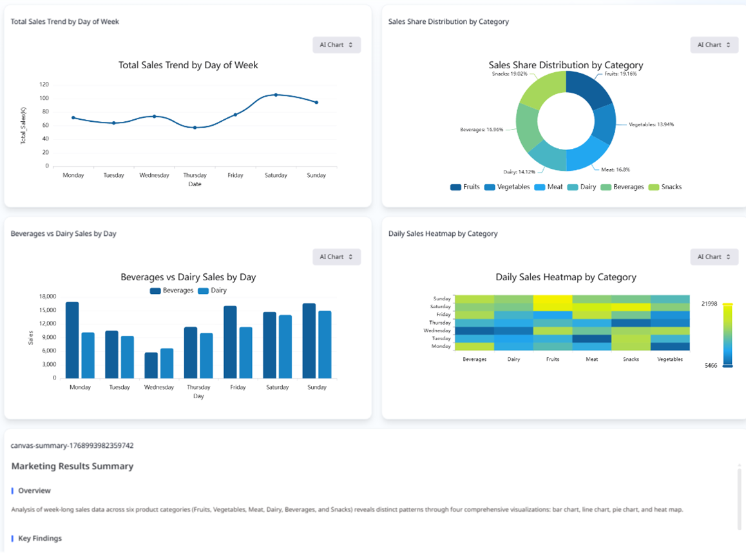Viewport: 746px width, 560px height.
Task: Click Saturday's peak point on the sales trend line
Action: click(x=276, y=95)
